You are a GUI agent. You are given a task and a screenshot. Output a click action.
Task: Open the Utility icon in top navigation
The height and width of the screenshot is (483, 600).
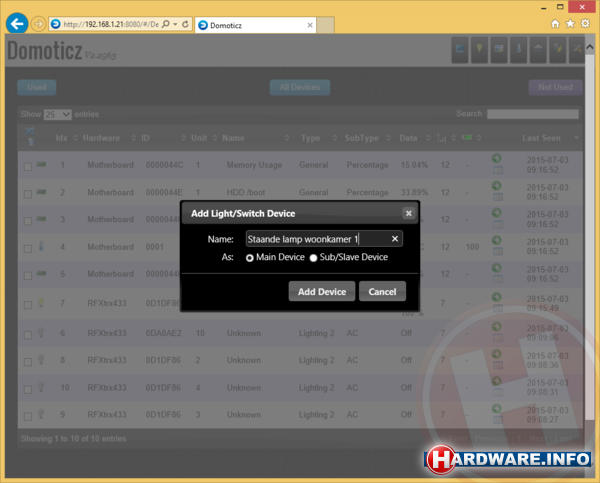(558, 50)
